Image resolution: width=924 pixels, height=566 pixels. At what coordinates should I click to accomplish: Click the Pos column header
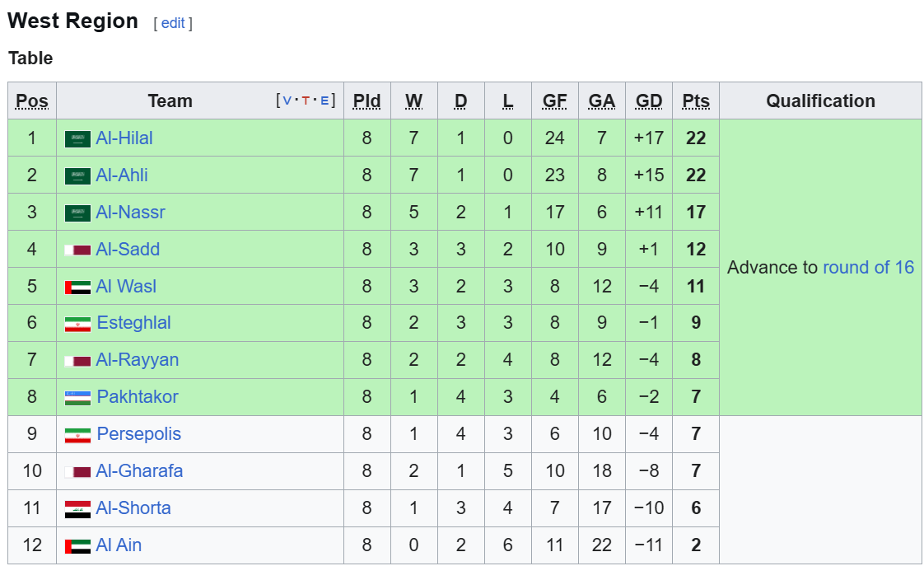32,101
